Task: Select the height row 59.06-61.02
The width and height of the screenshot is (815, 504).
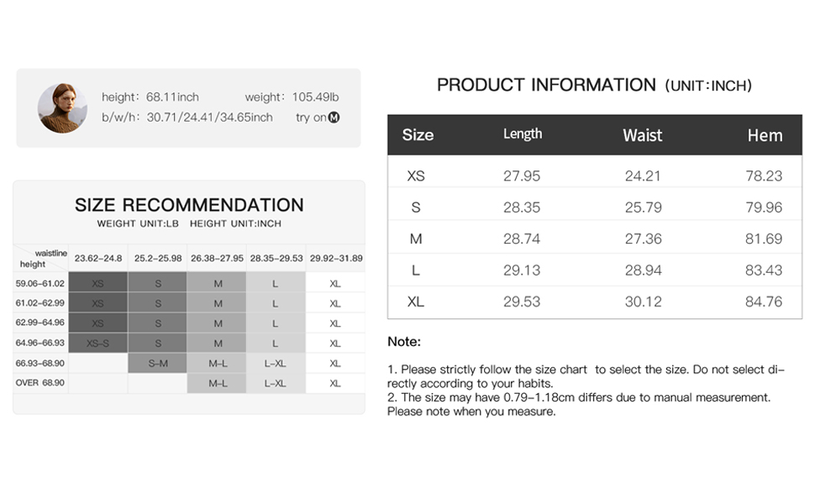Action: pyautogui.click(x=189, y=283)
